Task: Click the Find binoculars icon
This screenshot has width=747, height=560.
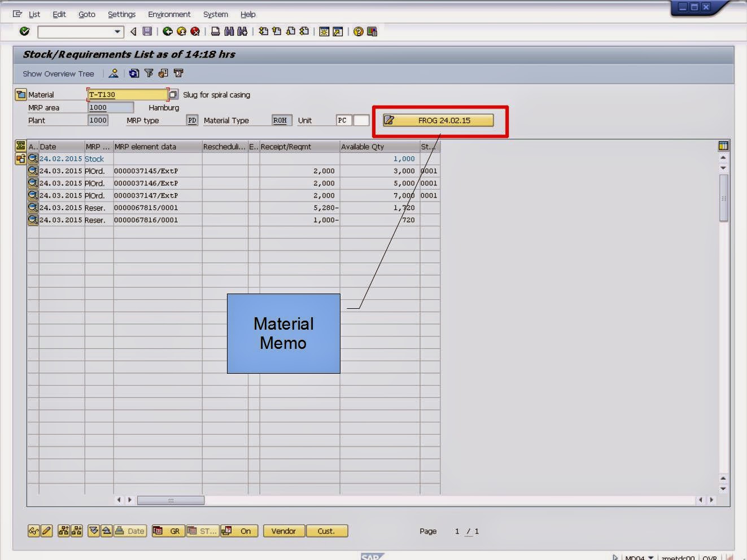Action: pos(229,32)
